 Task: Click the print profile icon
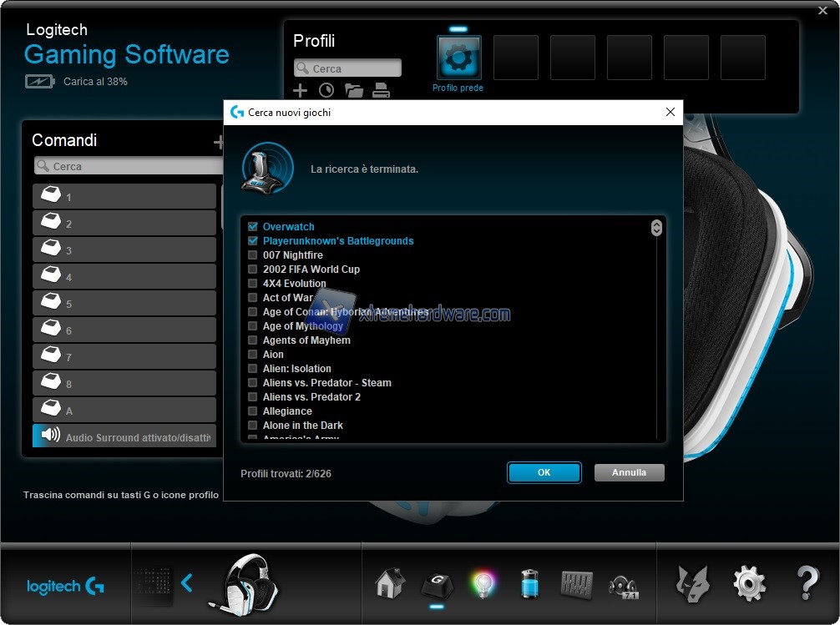pos(382,91)
